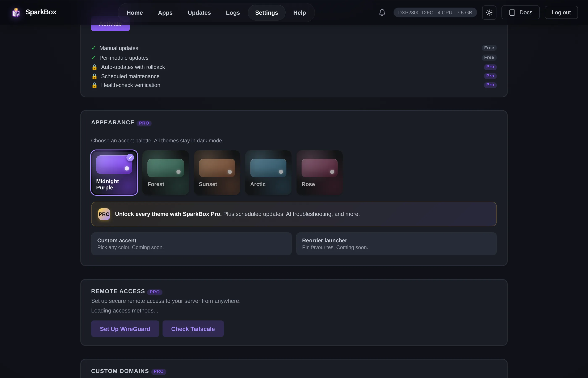
Task: Switch to the Updates tab
Action: [x=199, y=13]
